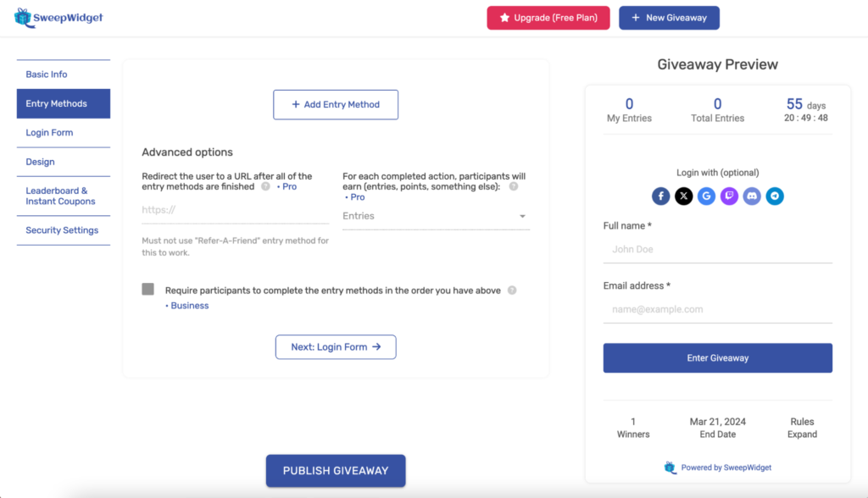Click the Discord login icon
This screenshot has width=868, height=498.
(x=752, y=196)
